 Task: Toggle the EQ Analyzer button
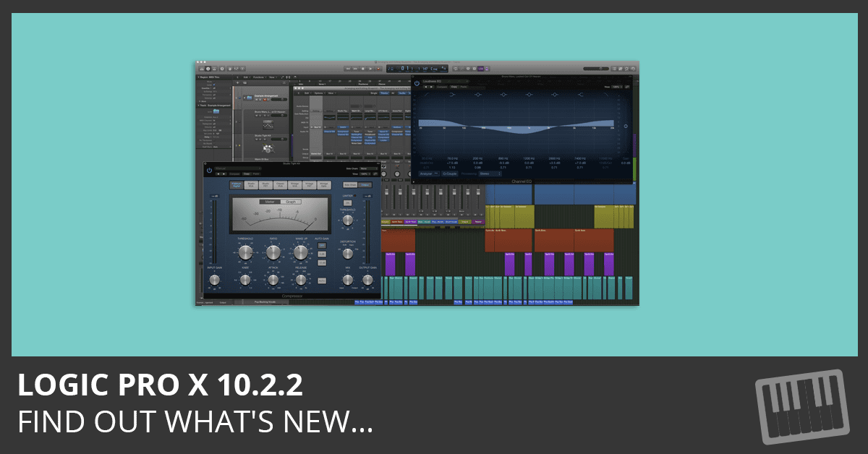pos(429,174)
